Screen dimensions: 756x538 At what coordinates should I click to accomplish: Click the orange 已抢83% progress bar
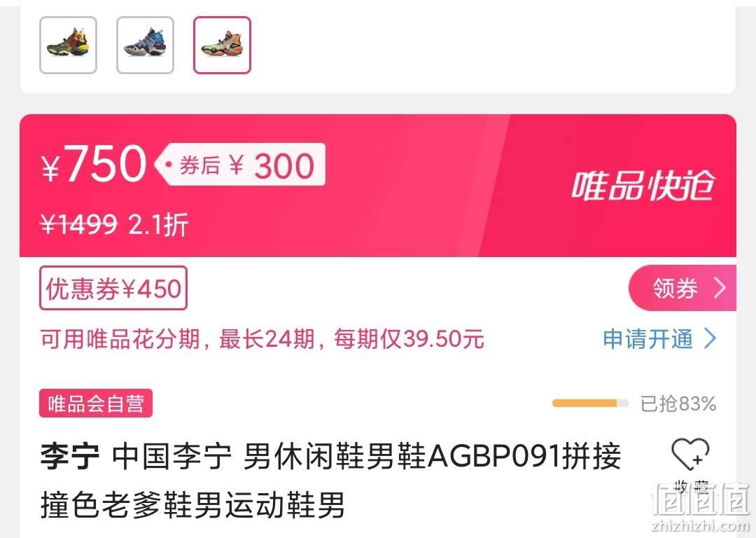pyautogui.click(x=591, y=403)
